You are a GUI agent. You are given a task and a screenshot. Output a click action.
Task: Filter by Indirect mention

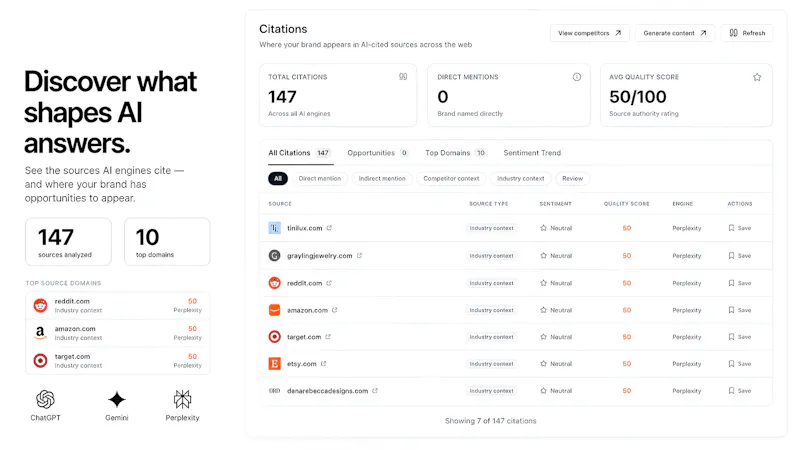[382, 179]
